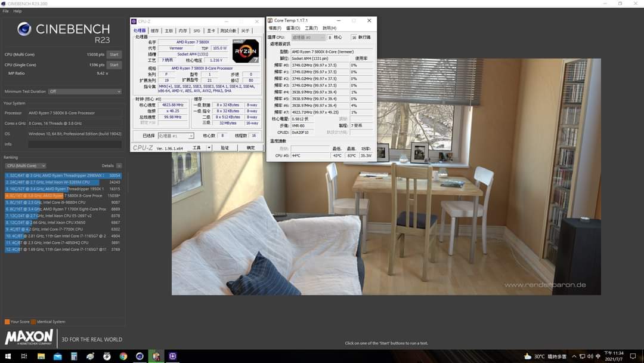This screenshot has width=644, height=363.
Task: Open the network icon in the tray
Action: [x=582, y=356]
